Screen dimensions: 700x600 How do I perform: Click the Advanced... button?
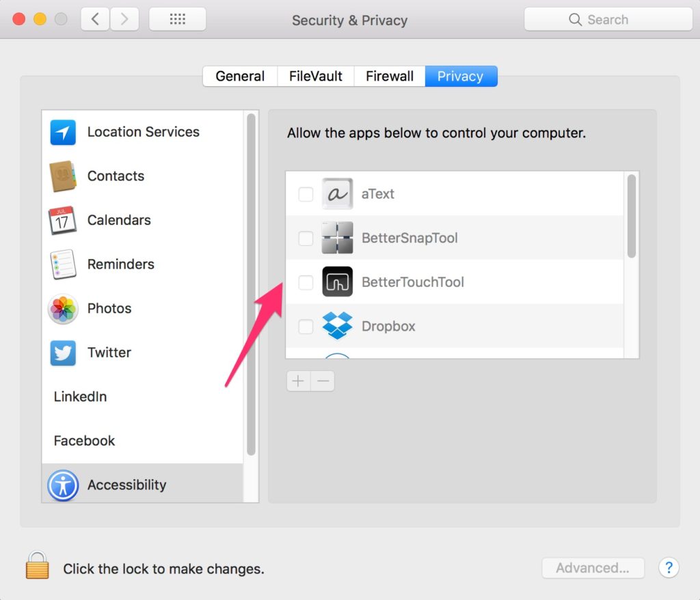[593, 568]
